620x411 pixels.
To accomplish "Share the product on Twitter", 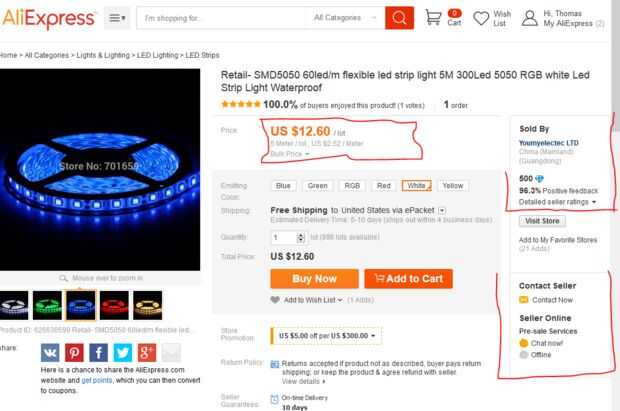I will (123, 352).
